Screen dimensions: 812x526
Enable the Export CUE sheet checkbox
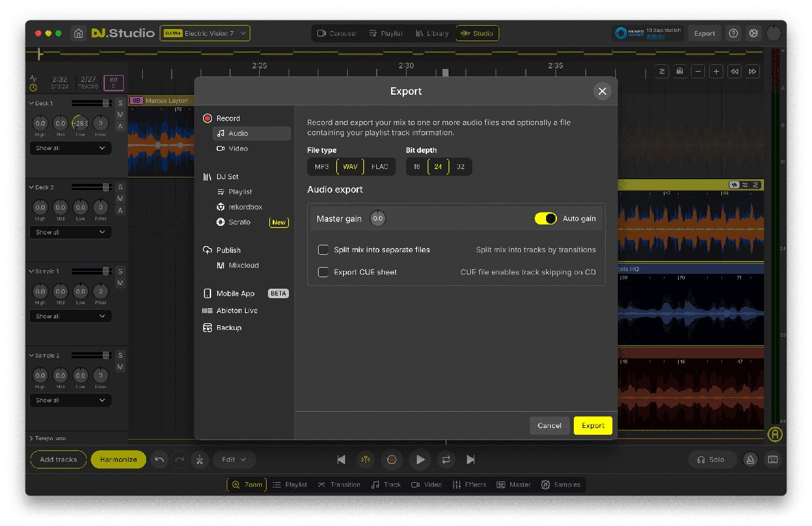pyautogui.click(x=323, y=272)
